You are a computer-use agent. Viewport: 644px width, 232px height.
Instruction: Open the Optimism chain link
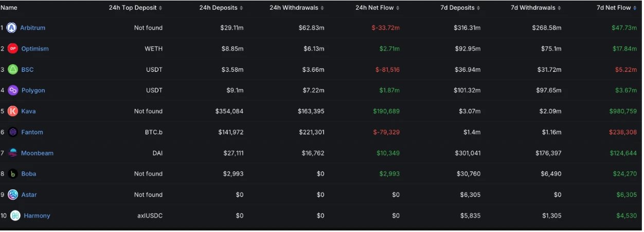[35, 49]
